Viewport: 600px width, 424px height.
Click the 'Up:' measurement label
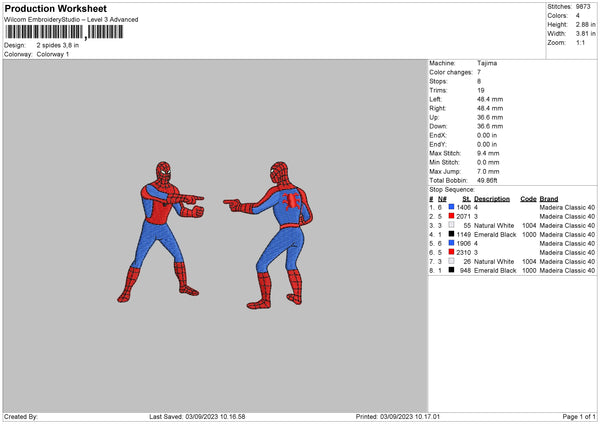point(434,117)
